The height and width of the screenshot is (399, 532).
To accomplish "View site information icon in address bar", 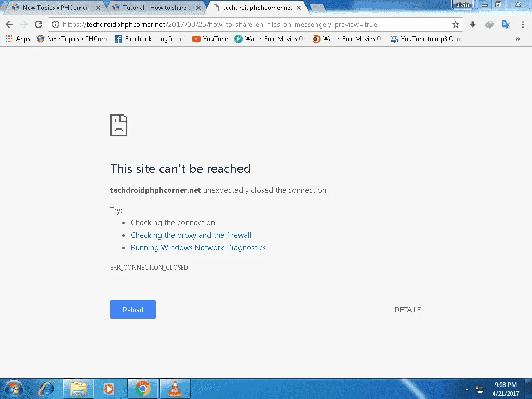I will [x=56, y=24].
